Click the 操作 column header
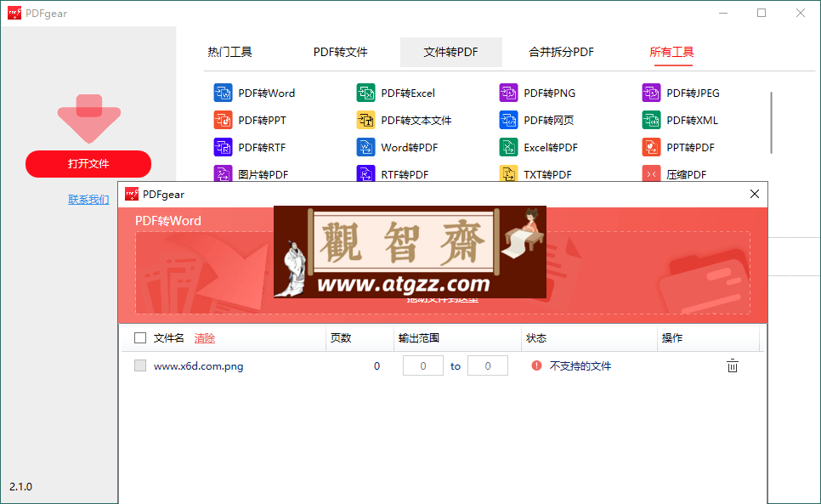The width and height of the screenshot is (821, 504). point(672,338)
